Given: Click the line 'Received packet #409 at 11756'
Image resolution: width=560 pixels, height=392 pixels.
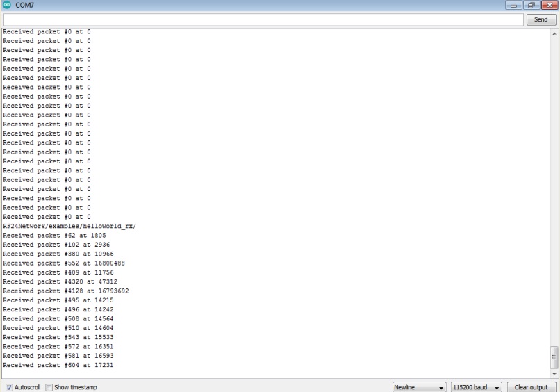Looking at the screenshot, I should (x=58, y=272).
